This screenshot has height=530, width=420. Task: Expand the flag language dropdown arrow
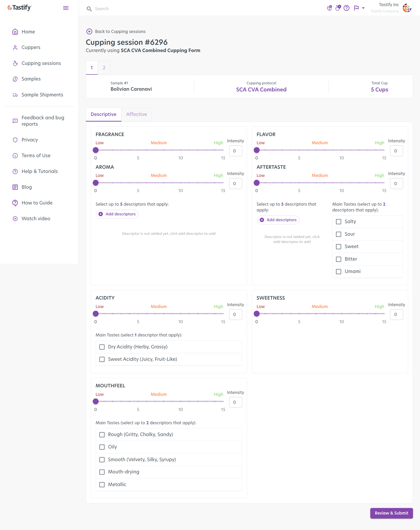click(x=363, y=8)
